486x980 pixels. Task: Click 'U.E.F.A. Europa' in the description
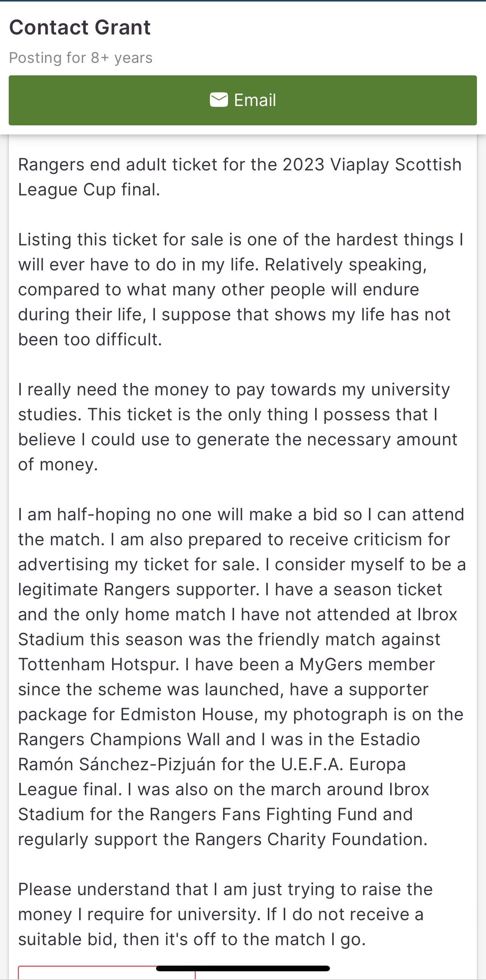pos(343,764)
